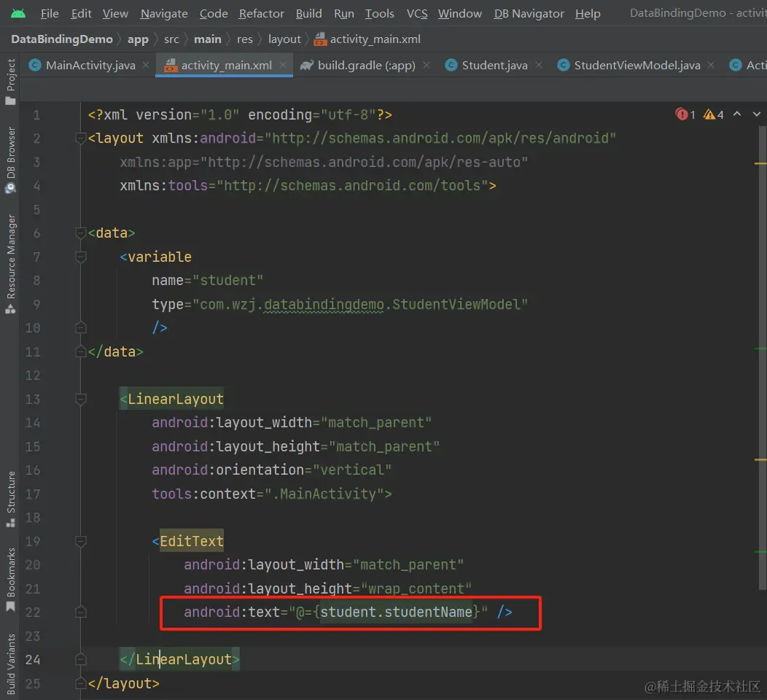
Task: Click the editor vertical scrollbar
Action: click(763, 358)
